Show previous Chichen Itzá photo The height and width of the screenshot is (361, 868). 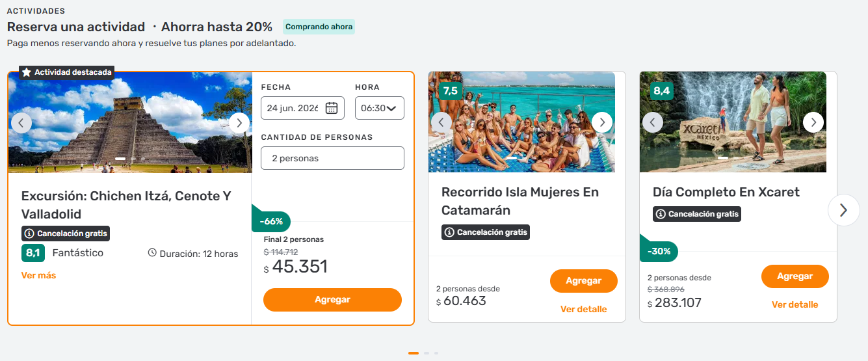[x=21, y=122]
